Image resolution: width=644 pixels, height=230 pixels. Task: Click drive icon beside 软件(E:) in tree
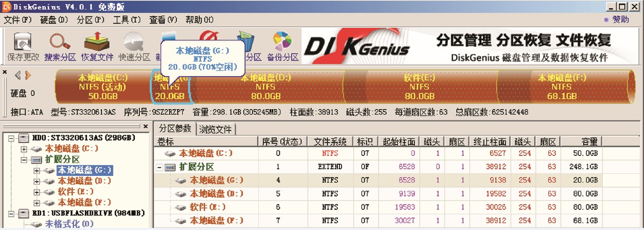click(x=50, y=191)
